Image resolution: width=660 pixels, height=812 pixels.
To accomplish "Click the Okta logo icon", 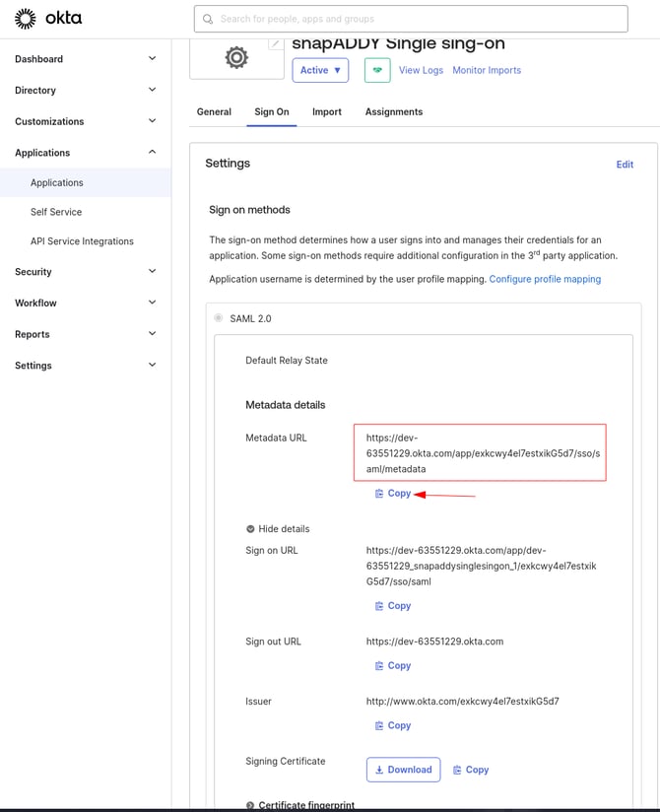I will point(25,19).
